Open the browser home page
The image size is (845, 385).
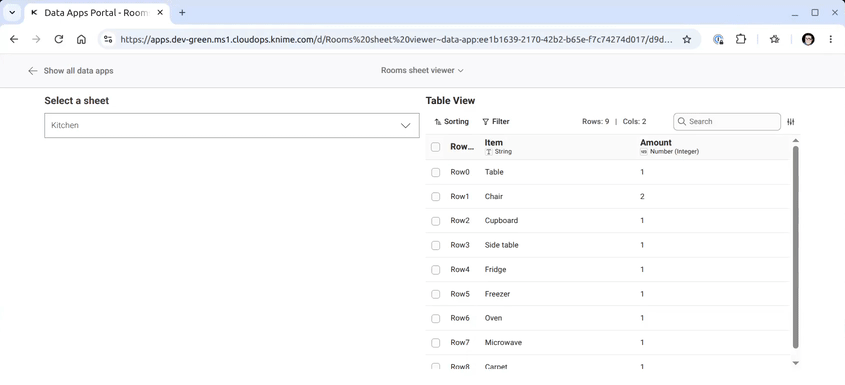point(81,39)
